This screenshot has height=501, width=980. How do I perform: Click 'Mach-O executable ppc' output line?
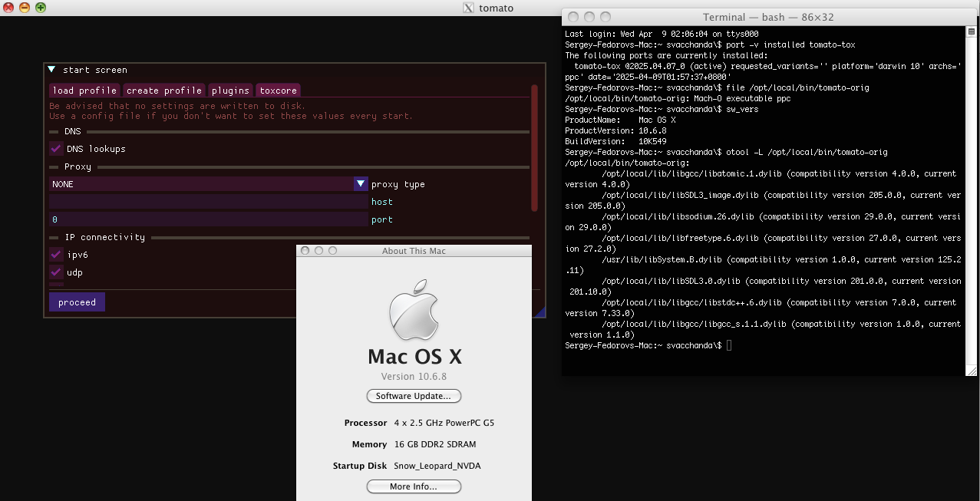(x=678, y=99)
